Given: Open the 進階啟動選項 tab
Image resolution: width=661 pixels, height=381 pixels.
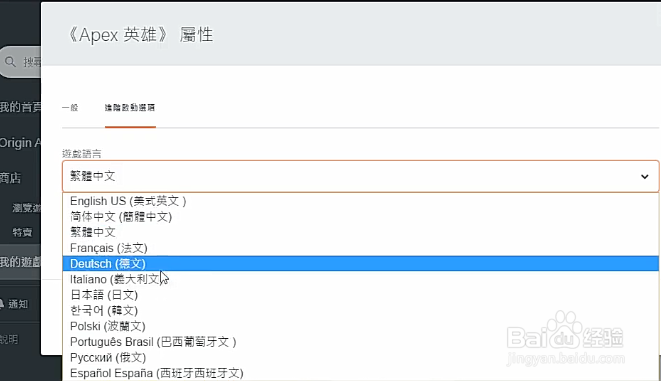Looking at the screenshot, I should coord(130,107).
